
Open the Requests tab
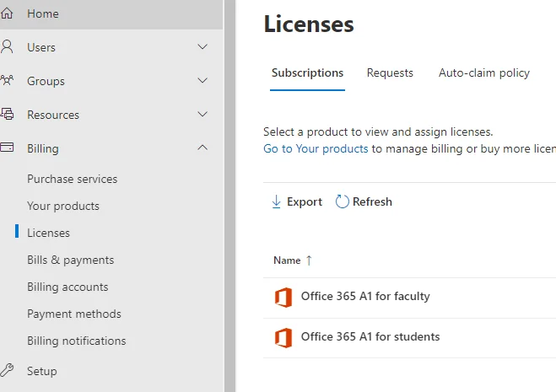tap(390, 73)
